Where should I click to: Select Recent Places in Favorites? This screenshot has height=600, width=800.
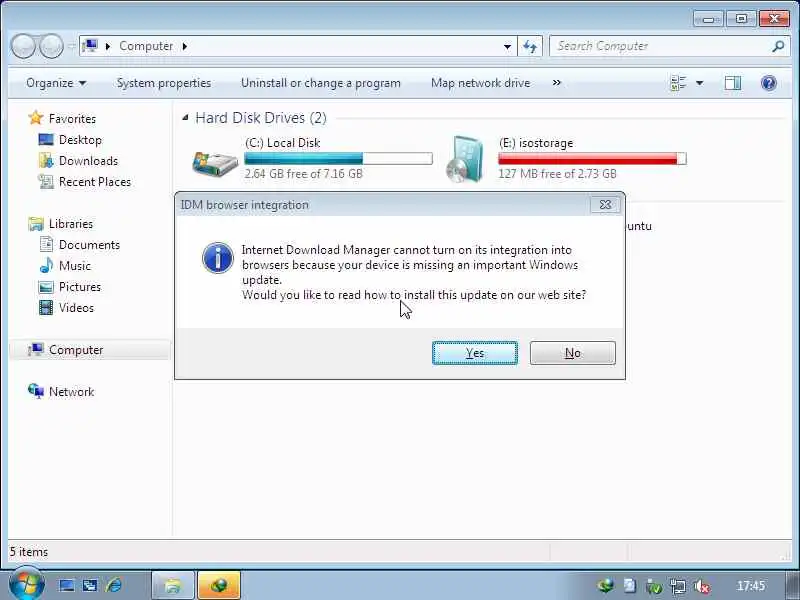(94, 182)
